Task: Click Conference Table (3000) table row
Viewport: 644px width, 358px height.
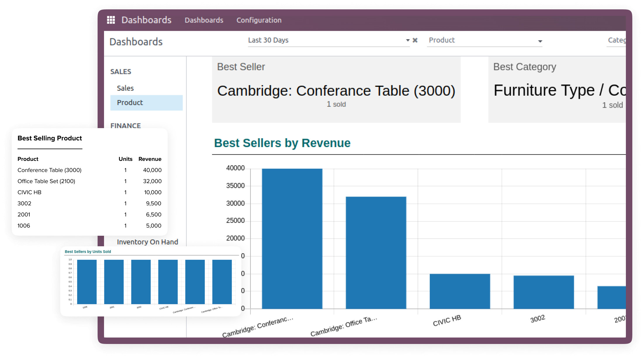Action: [x=49, y=170]
